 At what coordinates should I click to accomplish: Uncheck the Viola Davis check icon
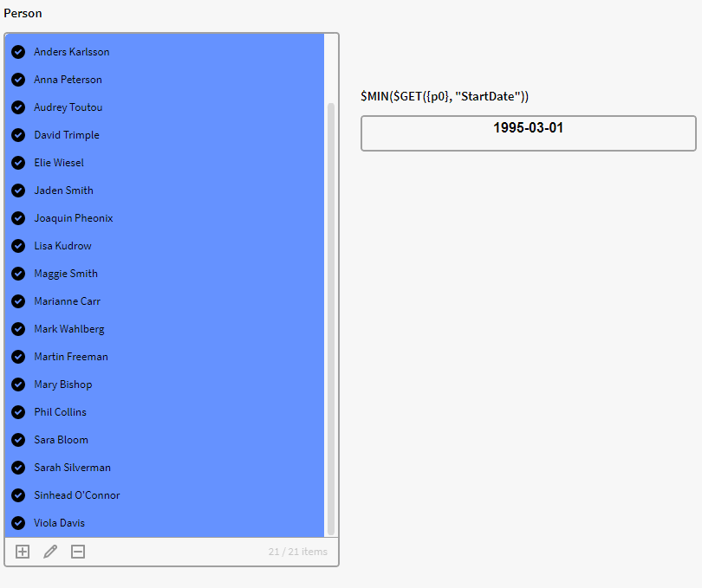tap(18, 523)
